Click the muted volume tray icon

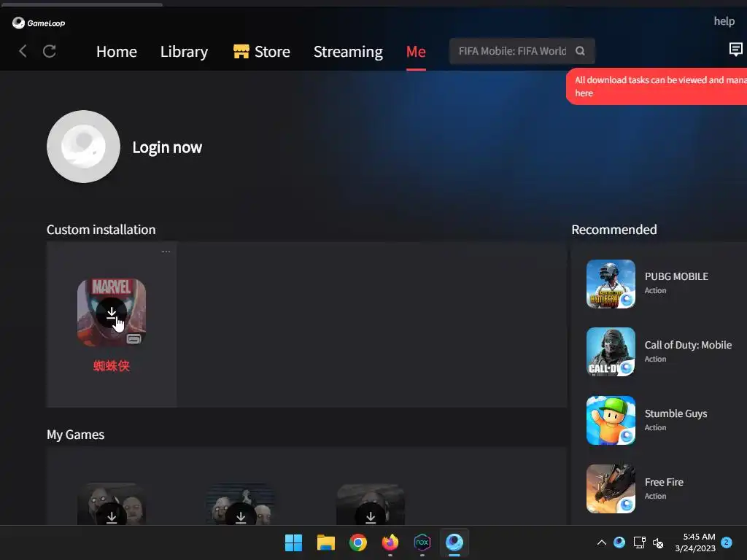click(658, 542)
